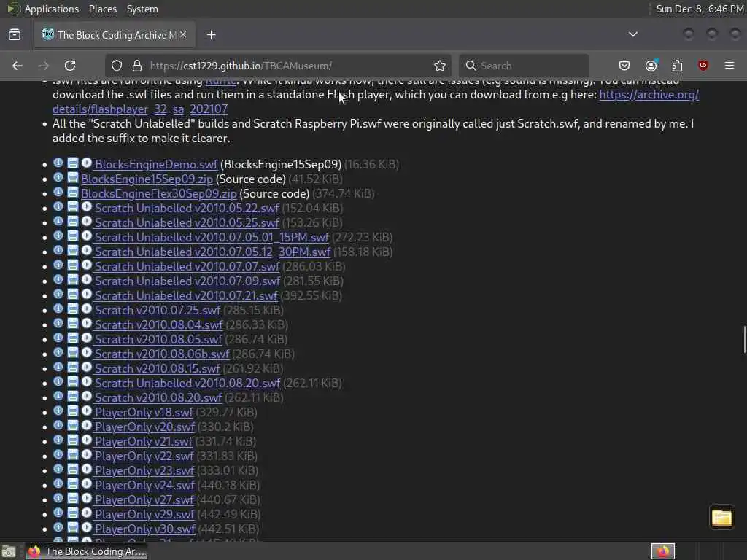Click info icon for BlocksEngine15Sep09.zip
This screenshot has height=560, width=747.
58,178
